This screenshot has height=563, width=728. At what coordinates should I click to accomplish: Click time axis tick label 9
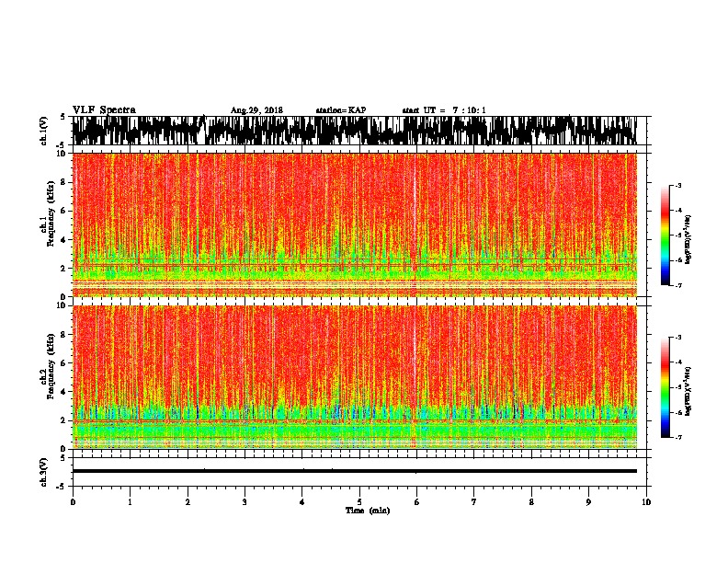588,502
